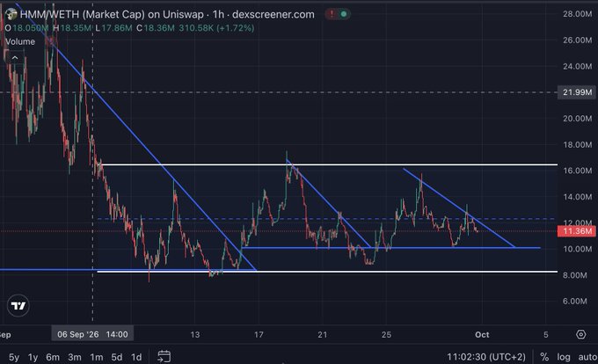Click the change value 310.58K (+1.72%)

click(x=216, y=28)
